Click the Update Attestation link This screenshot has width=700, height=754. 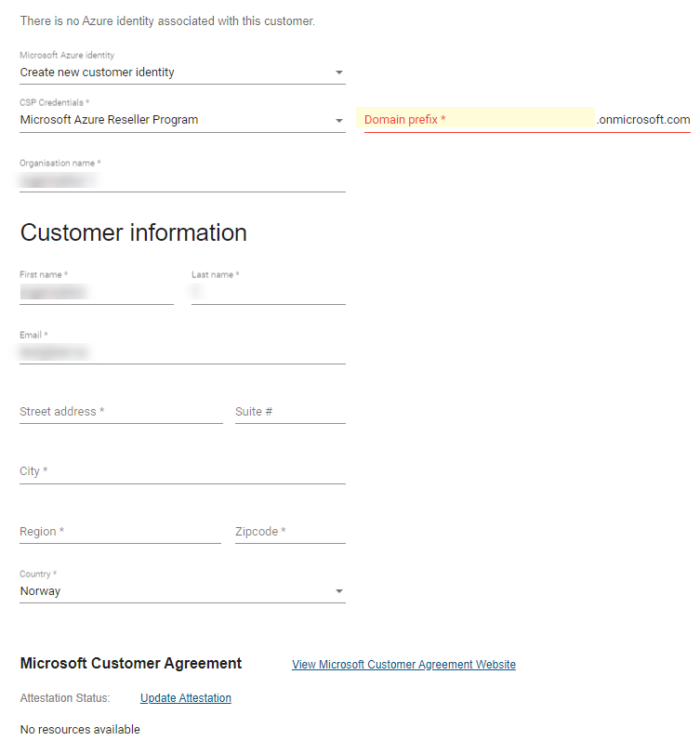(186, 698)
